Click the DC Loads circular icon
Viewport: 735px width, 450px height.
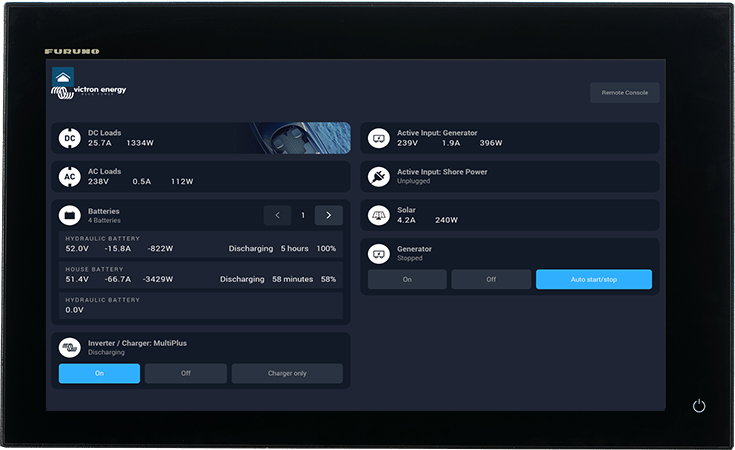pos(69,138)
